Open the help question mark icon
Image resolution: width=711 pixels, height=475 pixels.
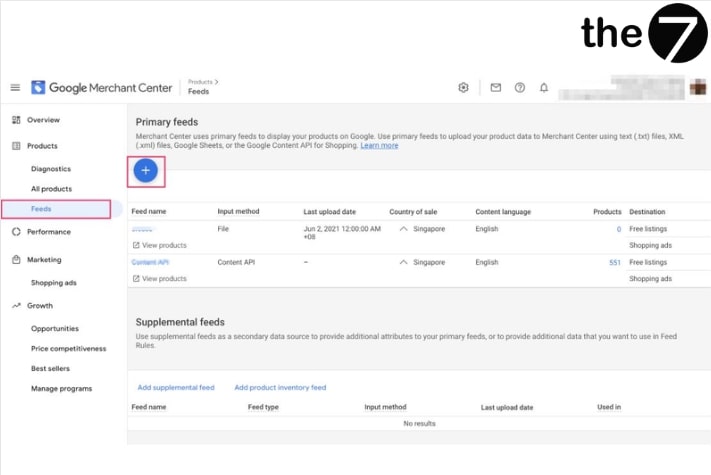pos(520,87)
